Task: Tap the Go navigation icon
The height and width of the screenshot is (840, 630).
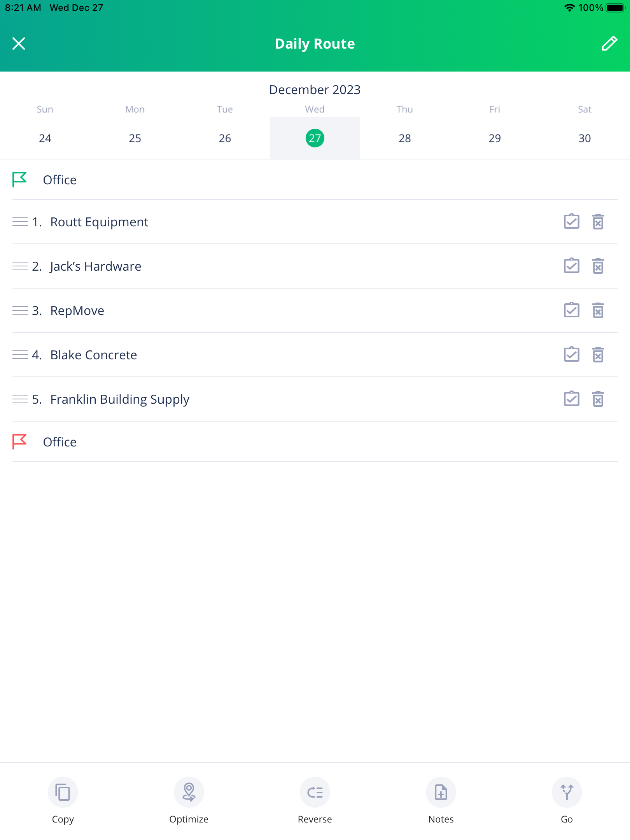Action: coord(567,792)
